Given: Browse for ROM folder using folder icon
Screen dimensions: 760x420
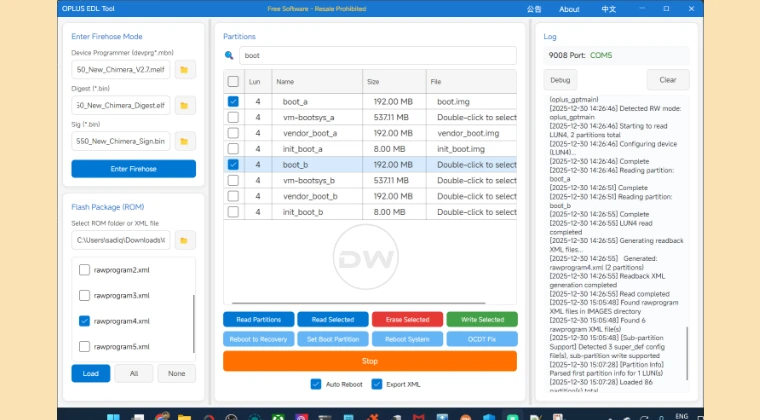Looking at the screenshot, I should click(184, 240).
